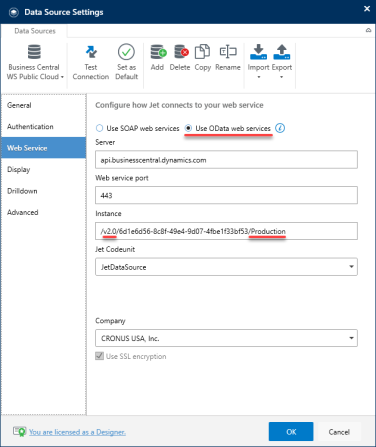Open the Drilldown settings page
This screenshot has width=376, height=447.
[43, 191]
